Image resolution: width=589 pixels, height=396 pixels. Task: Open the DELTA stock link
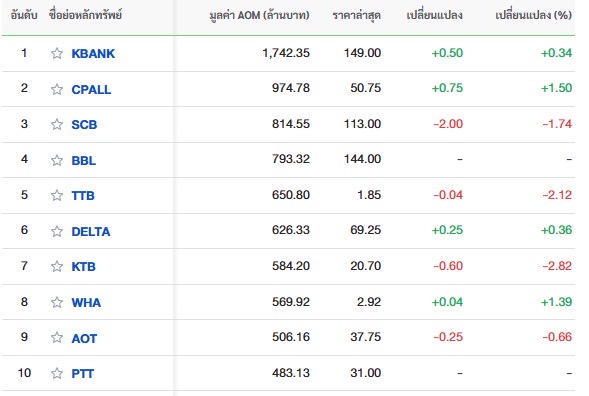pyautogui.click(x=91, y=232)
